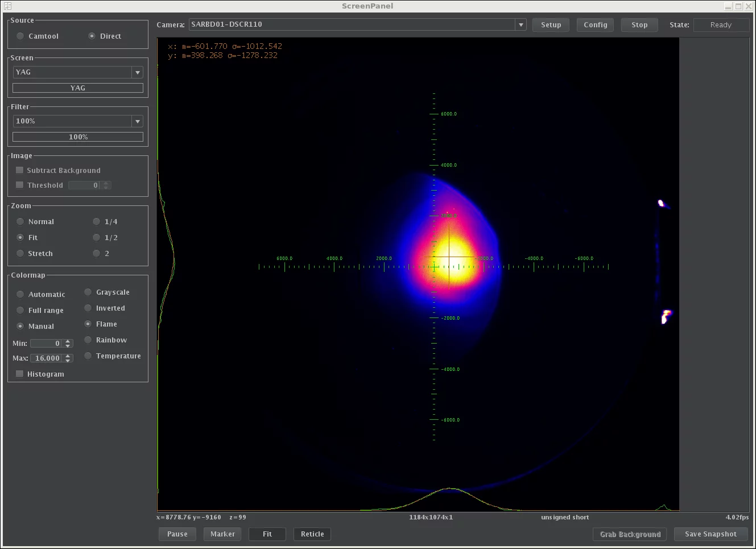Image resolution: width=756 pixels, height=549 pixels.
Task: Save a snapshot of the beam image
Action: pos(710,534)
